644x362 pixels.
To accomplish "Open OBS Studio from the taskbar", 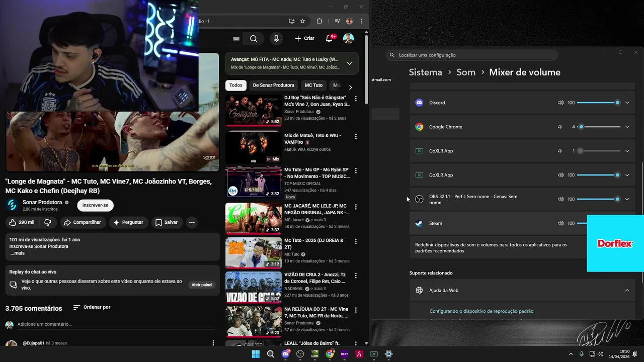I will click(x=300, y=354).
